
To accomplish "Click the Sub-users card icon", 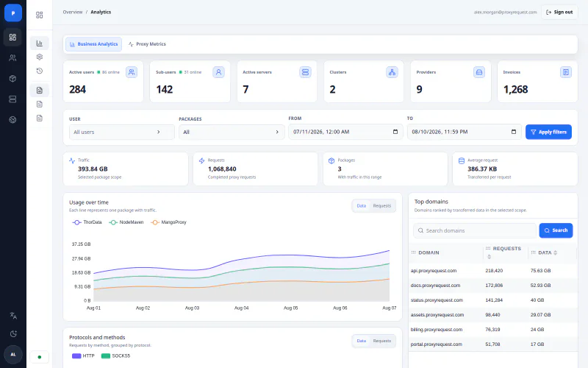I will tap(218, 72).
